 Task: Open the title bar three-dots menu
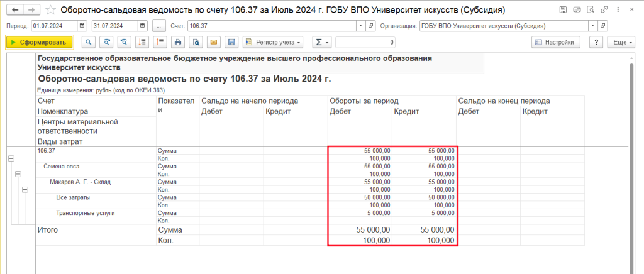point(618,9)
